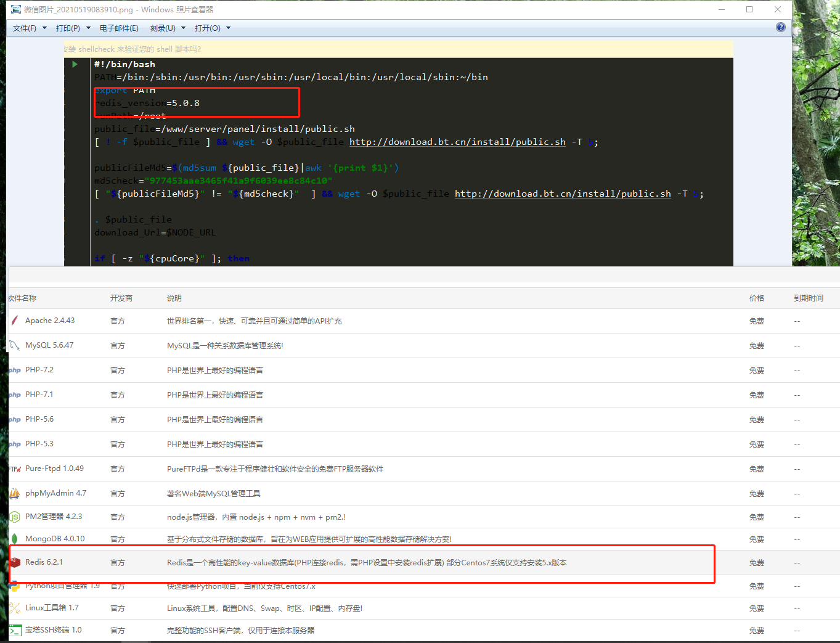Click the Linux工具箱 description text

265,608
